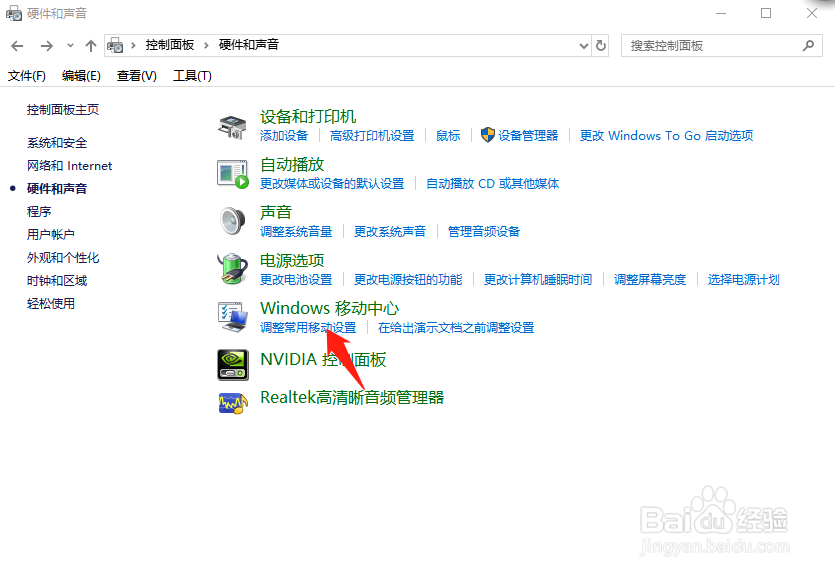Viewport: 835px width, 575px height.
Task: Expand the address bar history dropdown
Action: pos(584,46)
